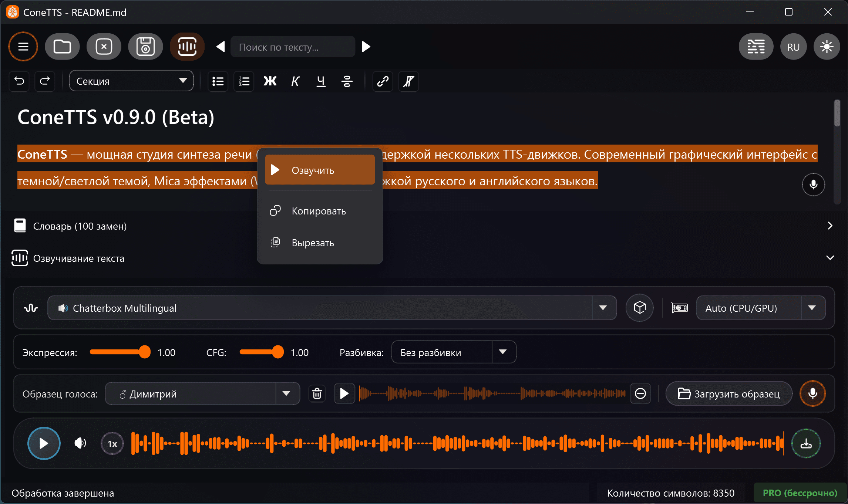Open the Секция paragraph style dropdown
The image size is (848, 504).
click(x=131, y=81)
